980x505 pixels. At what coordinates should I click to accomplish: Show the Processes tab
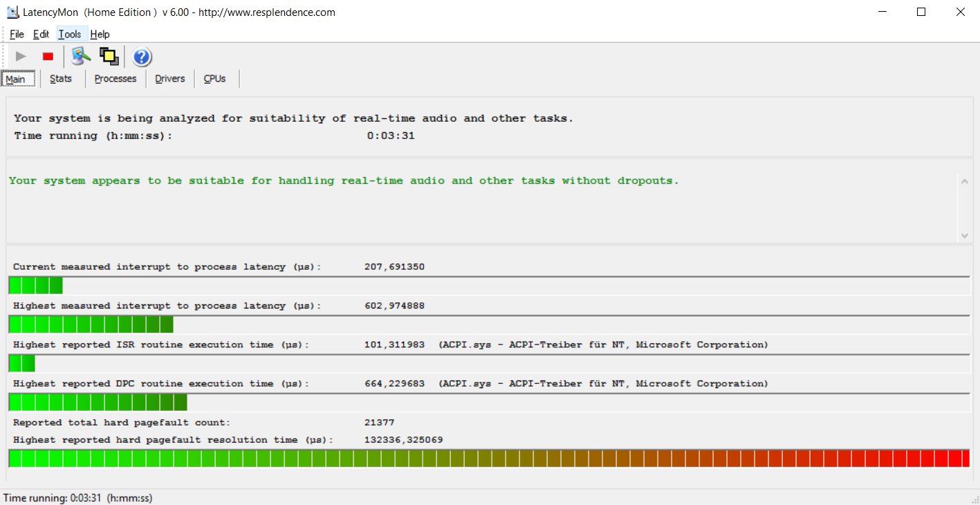pos(115,79)
